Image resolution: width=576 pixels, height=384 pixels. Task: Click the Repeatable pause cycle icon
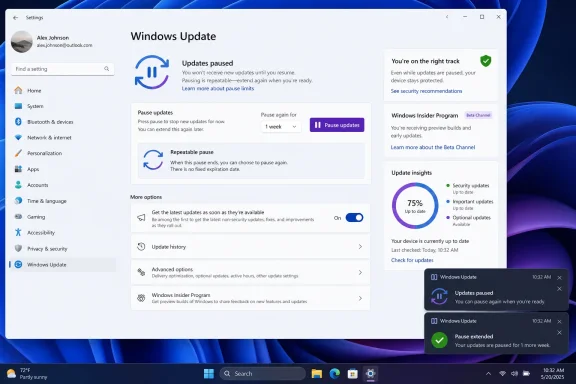[x=153, y=160]
